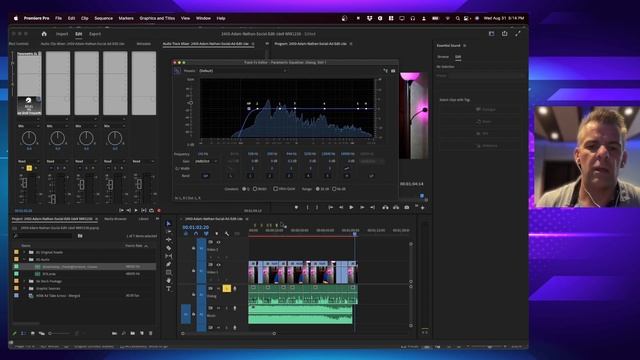
Task: Click New Bin icon in Project panel
Action: [x=133, y=333]
